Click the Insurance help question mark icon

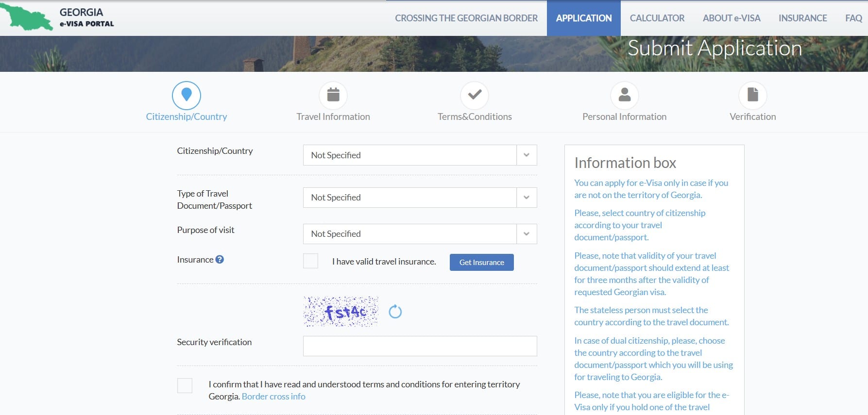[220, 260]
